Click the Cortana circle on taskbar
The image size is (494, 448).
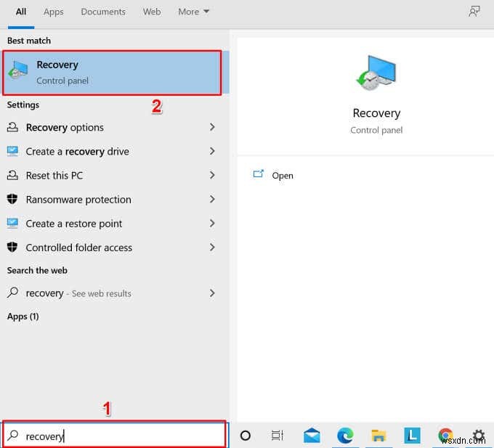(x=246, y=436)
